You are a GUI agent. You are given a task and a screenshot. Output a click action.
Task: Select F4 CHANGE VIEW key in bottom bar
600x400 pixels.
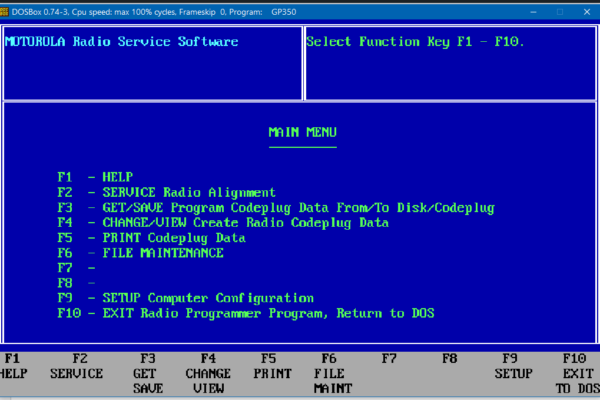coord(208,374)
